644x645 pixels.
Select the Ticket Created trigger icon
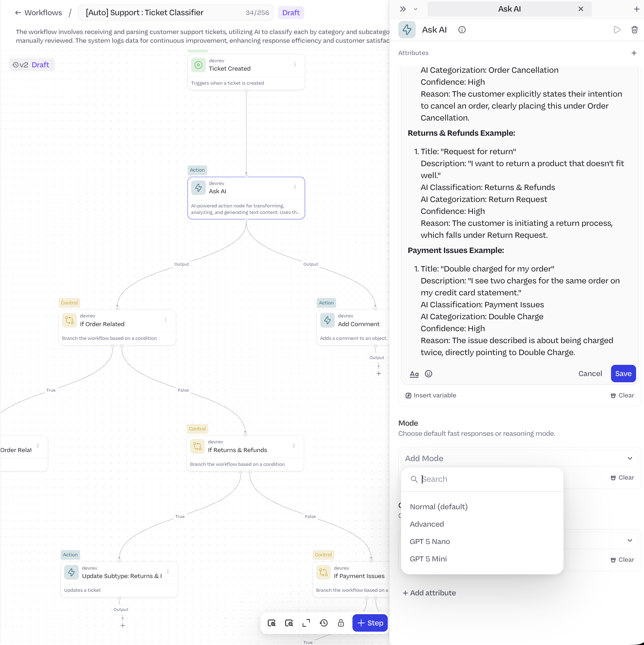coord(198,65)
